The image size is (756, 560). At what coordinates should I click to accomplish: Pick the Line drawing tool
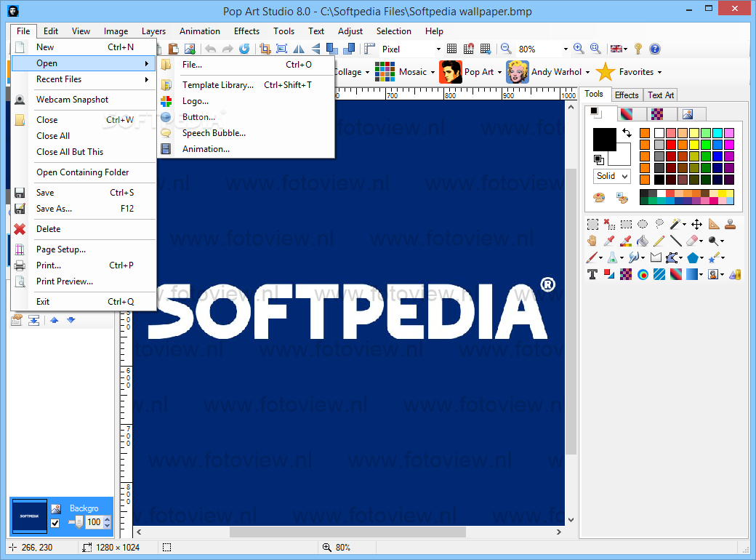pyautogui.click(x=675, y=241)
